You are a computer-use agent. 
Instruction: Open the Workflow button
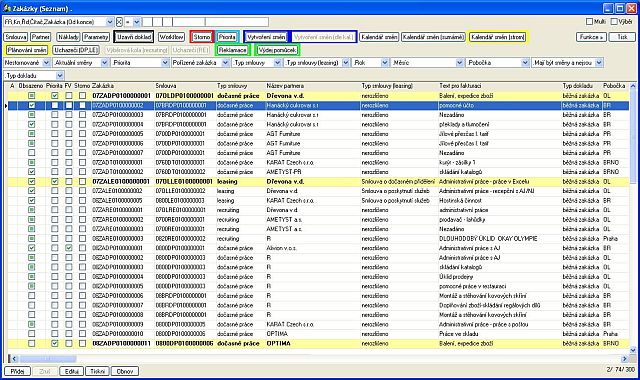pyautogui.click(x=171, y=37)
